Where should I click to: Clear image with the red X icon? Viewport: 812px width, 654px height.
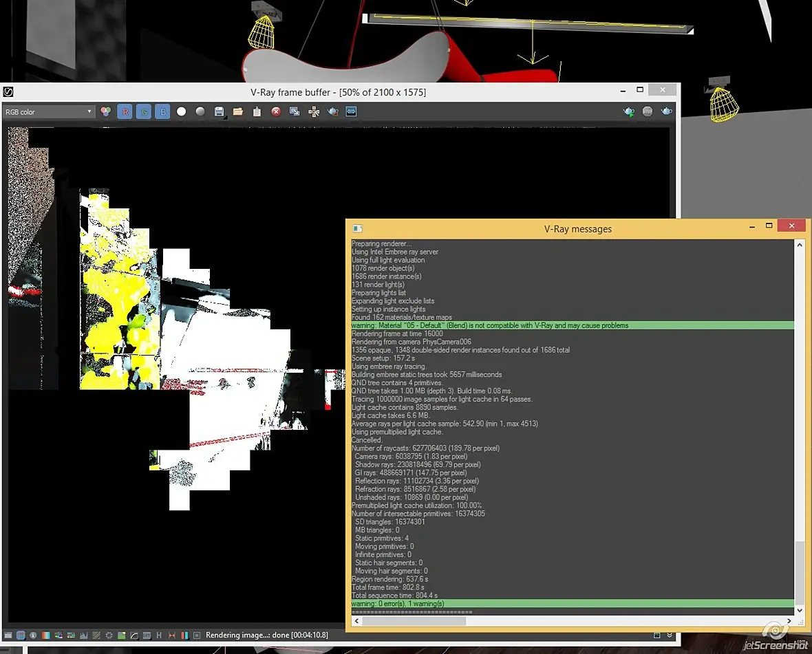pyautogui.click(x=276, y=111)
